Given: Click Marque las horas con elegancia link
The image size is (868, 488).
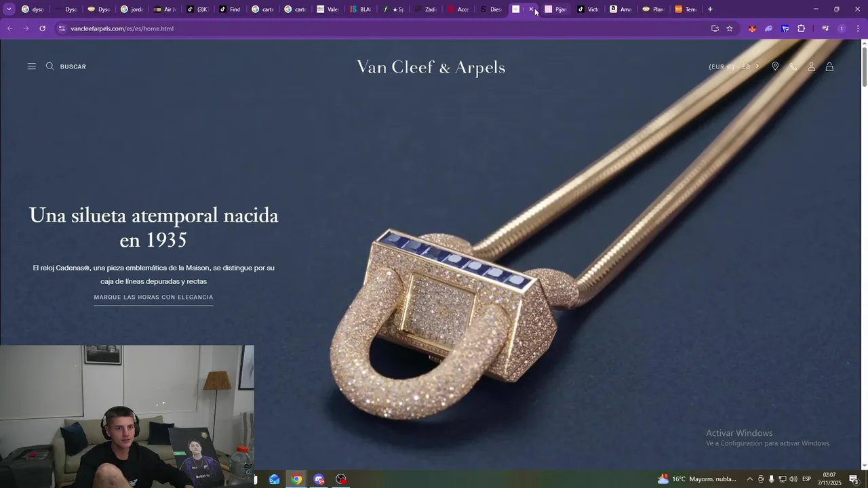Looking at the screenshot, I should pos(153,298).
